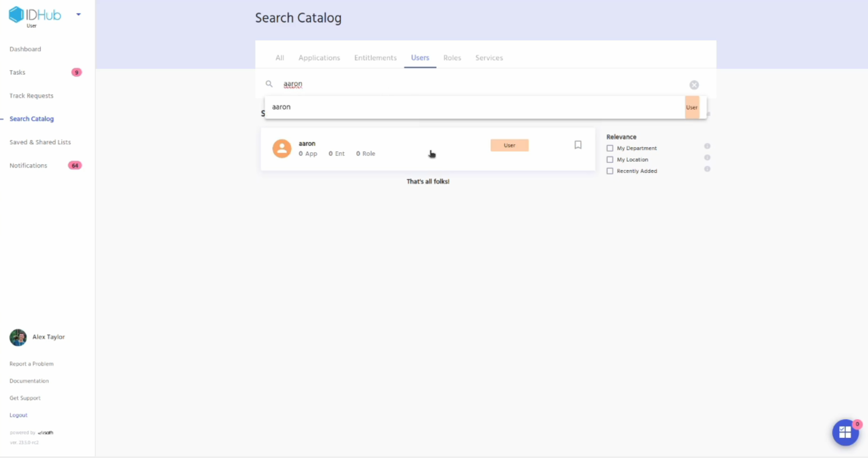Click into the search text field
The image size is (868, 458).
[479, 84]
